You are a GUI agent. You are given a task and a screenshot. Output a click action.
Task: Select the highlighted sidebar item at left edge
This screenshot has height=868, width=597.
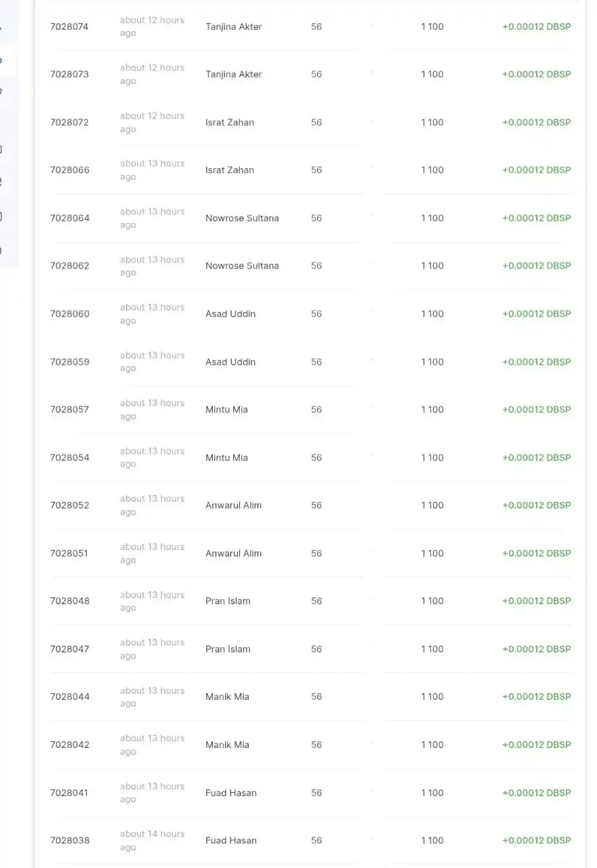pos(7,60)
